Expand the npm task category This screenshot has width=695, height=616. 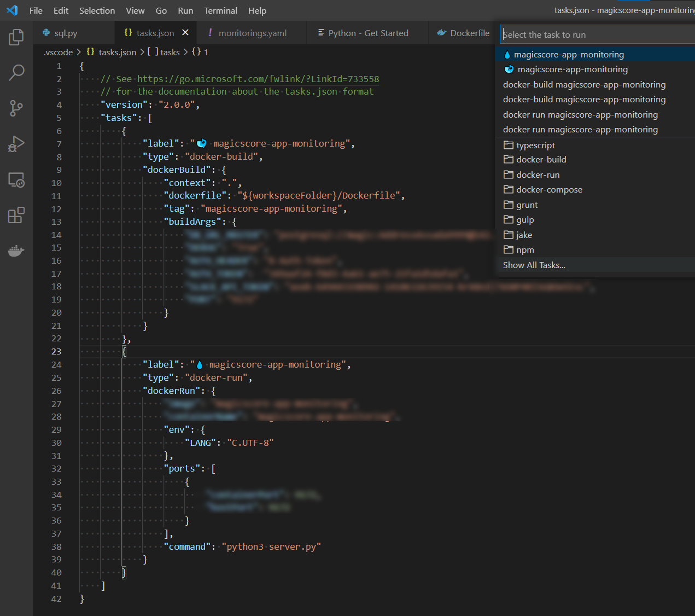click(524, 249)
